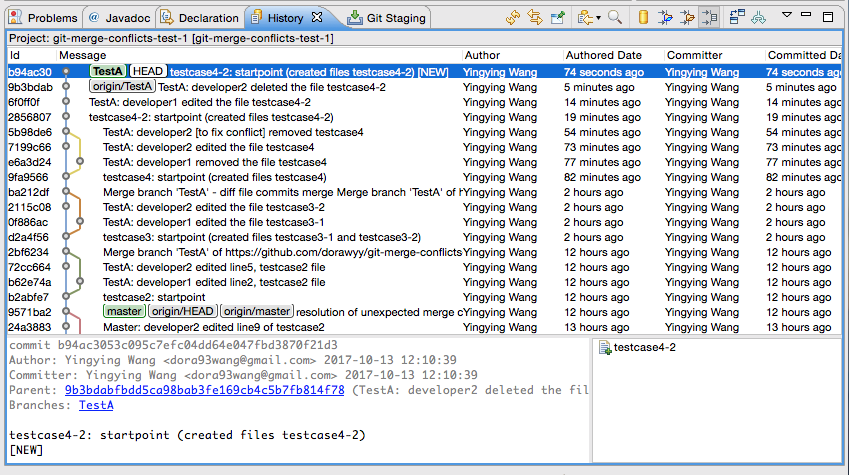The width and height of the screenshot is (849, 475).
Task: Select testcase4-2 file in changed files
Action: point(644,348)
